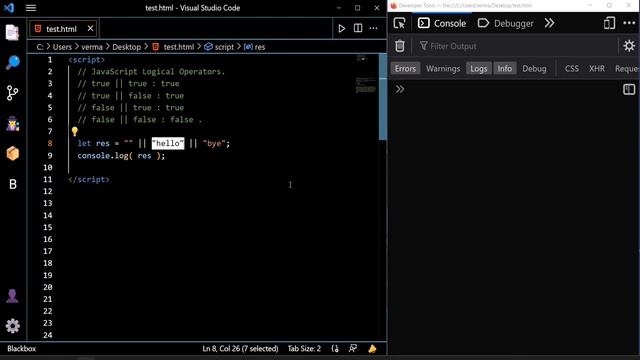Click the verma breadcrumb segment
640x360 pixels.
[x=92, y=47]
